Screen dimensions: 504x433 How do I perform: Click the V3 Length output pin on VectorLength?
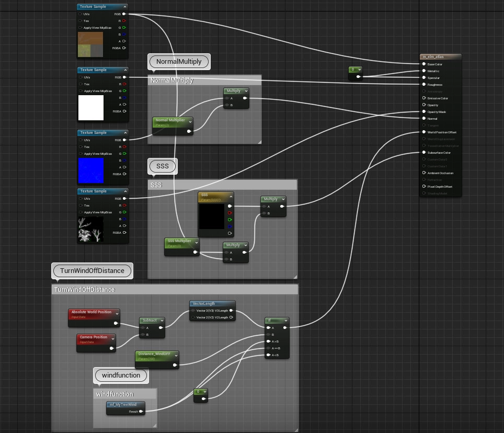[231, 310]
